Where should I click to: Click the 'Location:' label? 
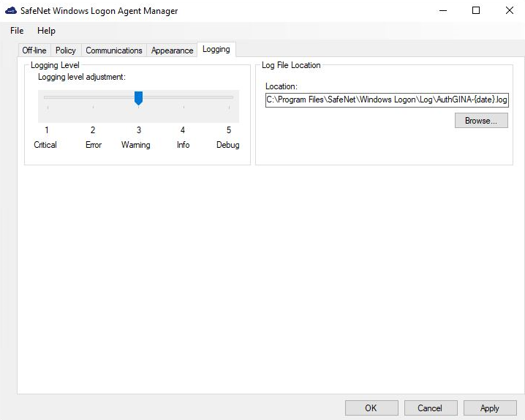[x=282, y=86]
